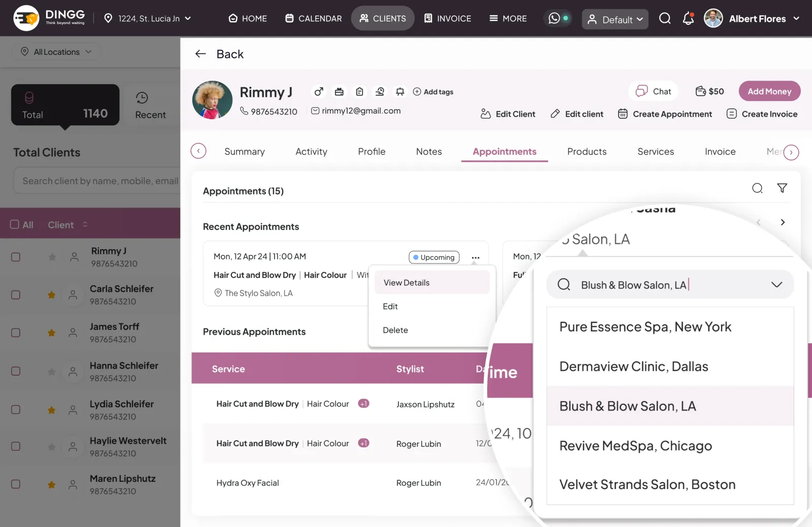Select Velvet Strands Salon, Boston
Screen dimensions: 812x527
670,484
